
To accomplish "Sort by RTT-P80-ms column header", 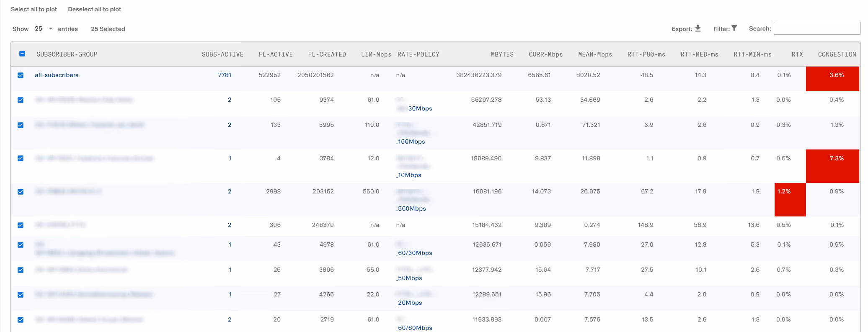I will point(646,54).
